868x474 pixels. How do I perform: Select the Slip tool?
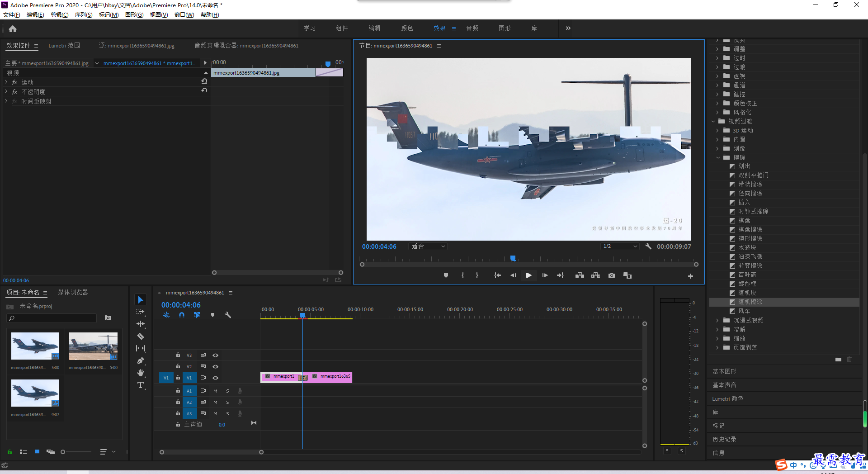pyautogui.click(x=141, y=348)
